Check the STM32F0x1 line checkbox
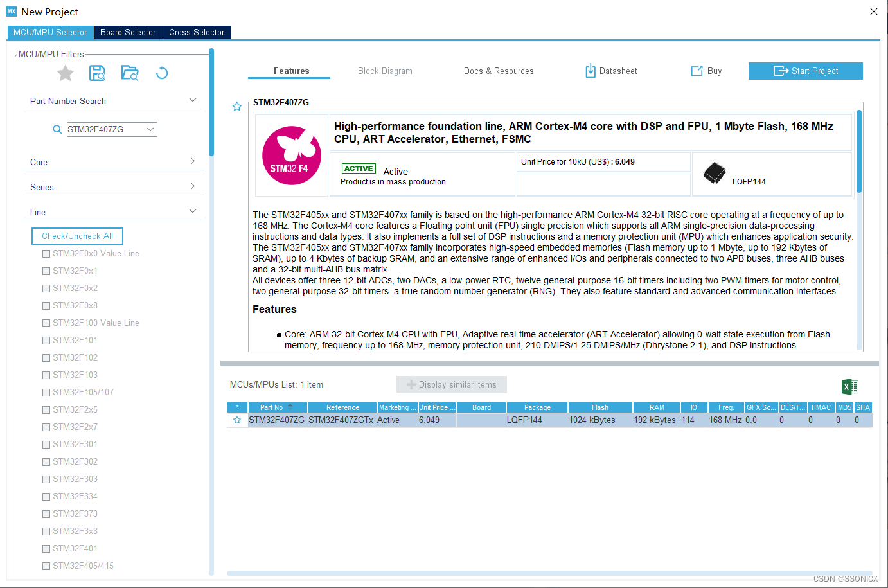 tap(46, 271)
